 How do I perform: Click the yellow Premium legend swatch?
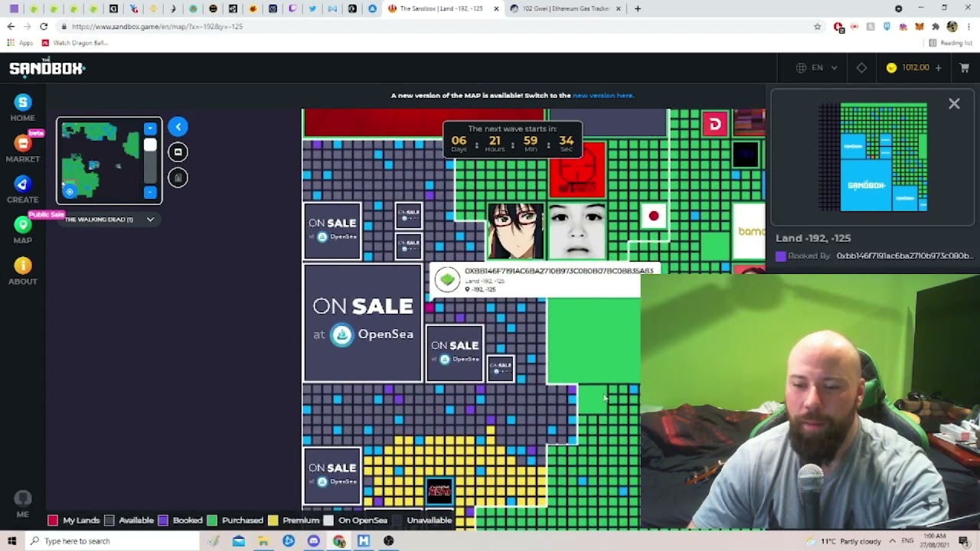pyautogui.click(x=273, y=520)
